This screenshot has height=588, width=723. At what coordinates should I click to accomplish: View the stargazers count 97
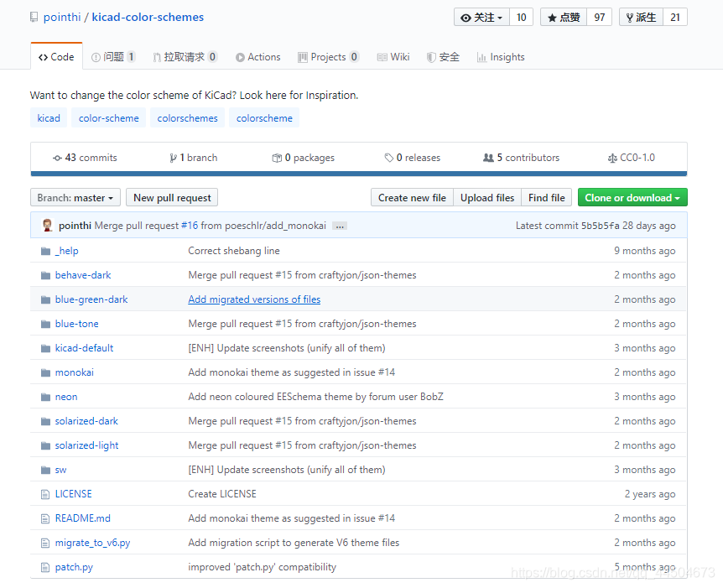[x=599, y=17]
